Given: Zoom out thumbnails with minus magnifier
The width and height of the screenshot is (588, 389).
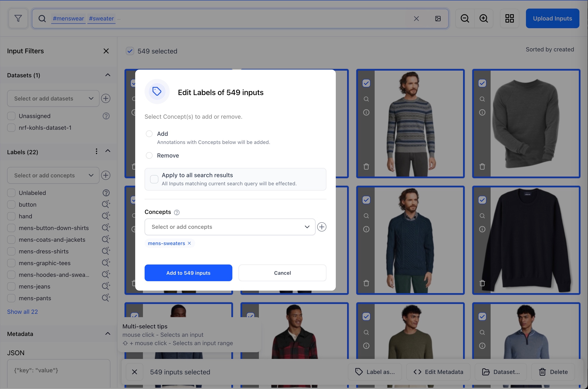Looking at the screenshot, I should 465,19.
